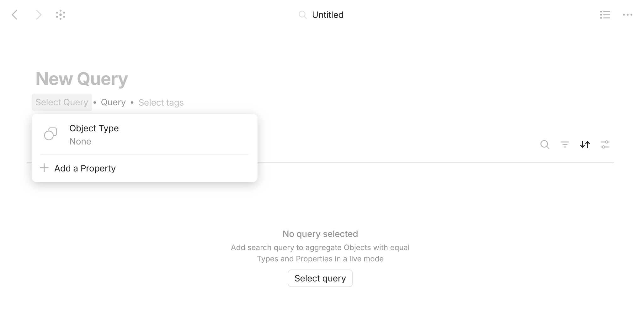The image size is (644, 309).
Task: Select Add a Property in popup
Action: coord(85,168)
